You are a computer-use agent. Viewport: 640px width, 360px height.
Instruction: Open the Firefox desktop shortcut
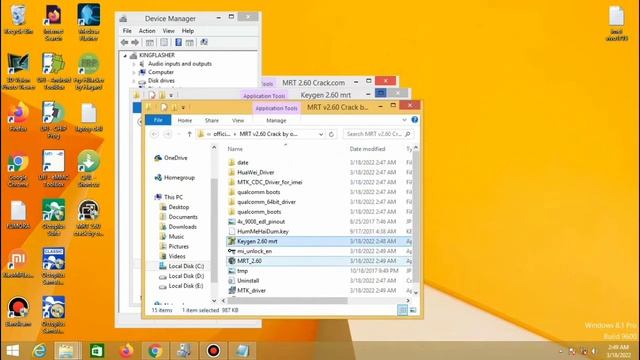point(18,117)
